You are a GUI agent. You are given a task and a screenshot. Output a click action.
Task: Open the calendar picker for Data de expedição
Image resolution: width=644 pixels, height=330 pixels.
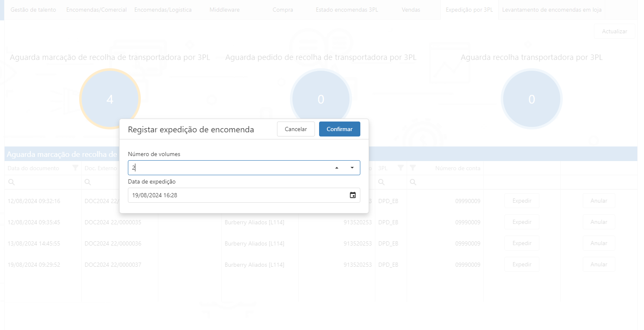(x=352, y=195)
